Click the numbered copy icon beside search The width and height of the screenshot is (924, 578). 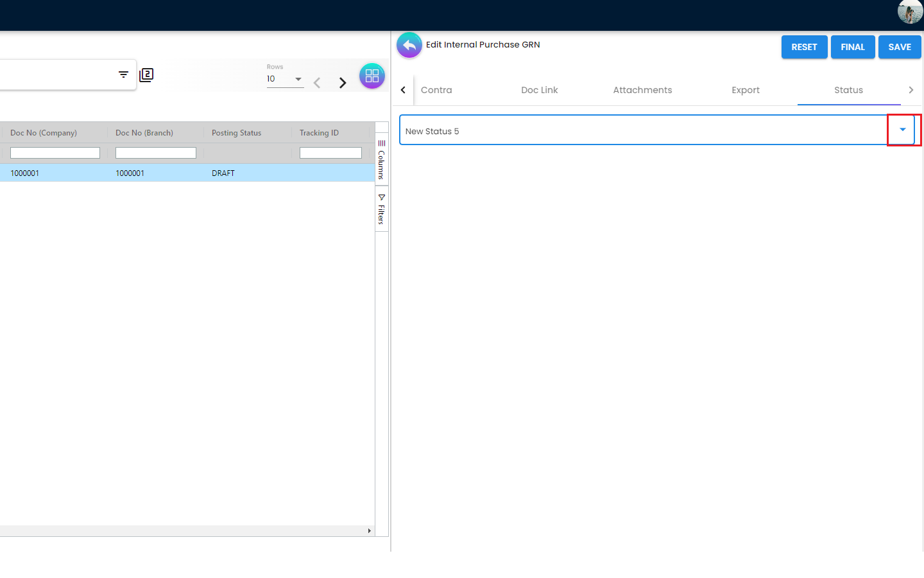pos(146,75)
